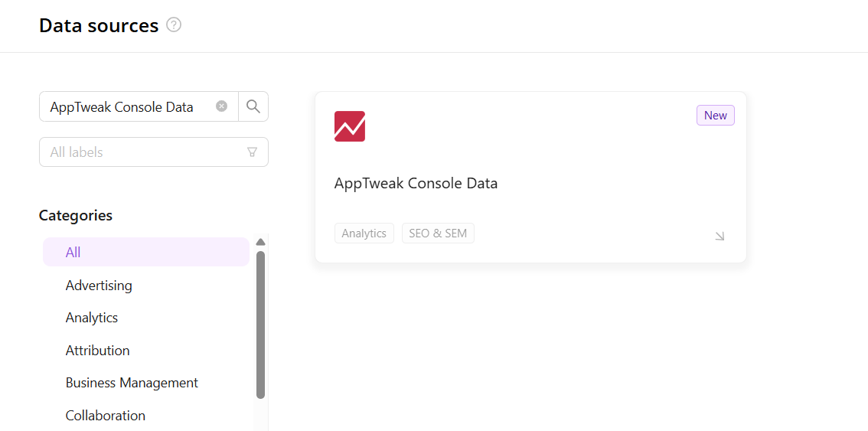Screen dimensions: 868x431
Task: Click the magnifying glass search button
Action: [x=253, y=106]
